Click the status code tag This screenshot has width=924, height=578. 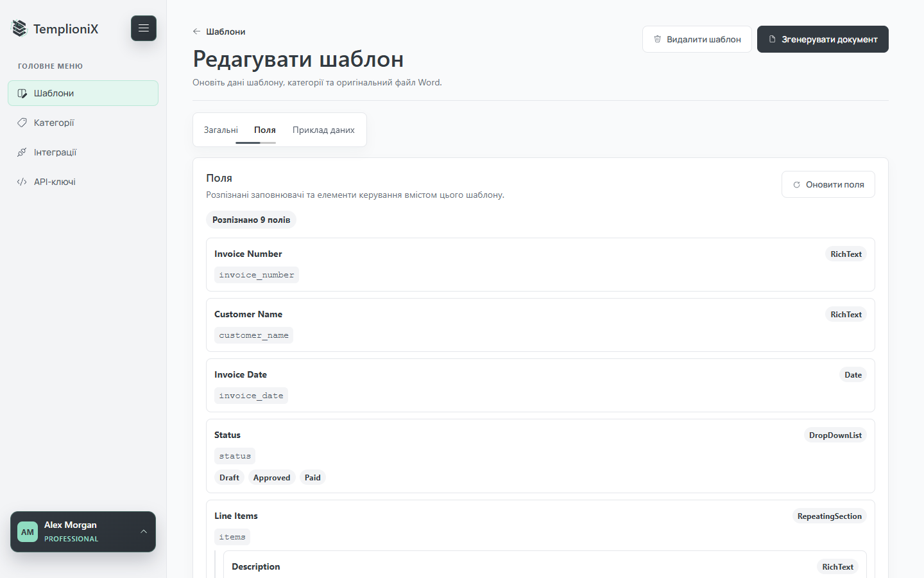[x=235, y=456]
